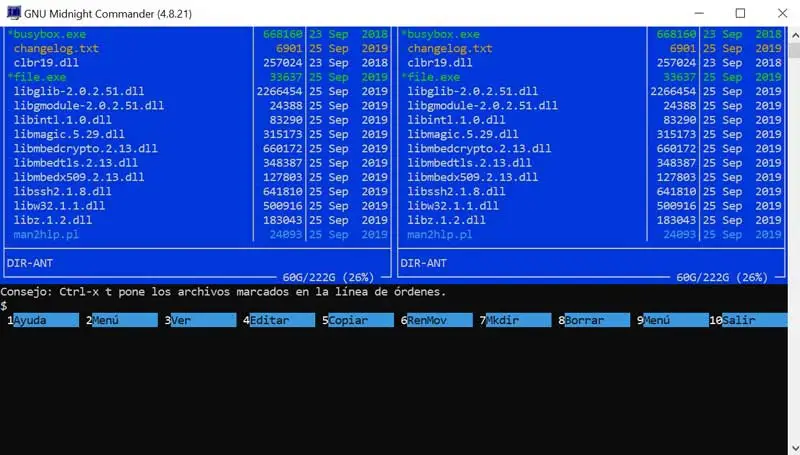
Task: Select changelog.txt in the right panel
Action: (x=450, y=48)
